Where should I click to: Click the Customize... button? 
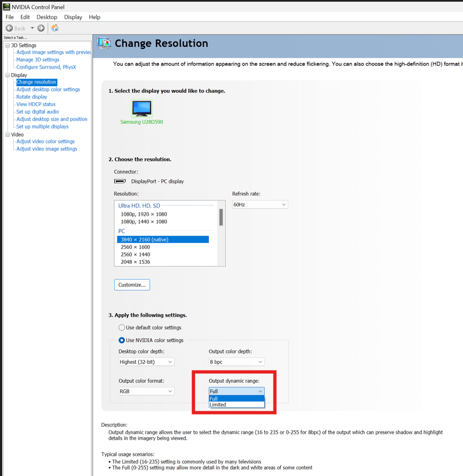132,285
